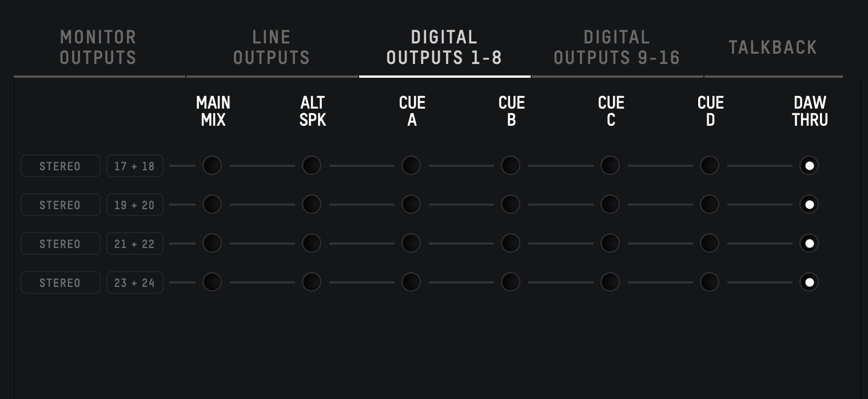This screenshot has height=399, width=868.
Task: Toggle Stereo button on the 23 + 24 row
Action: coord(61,282)
